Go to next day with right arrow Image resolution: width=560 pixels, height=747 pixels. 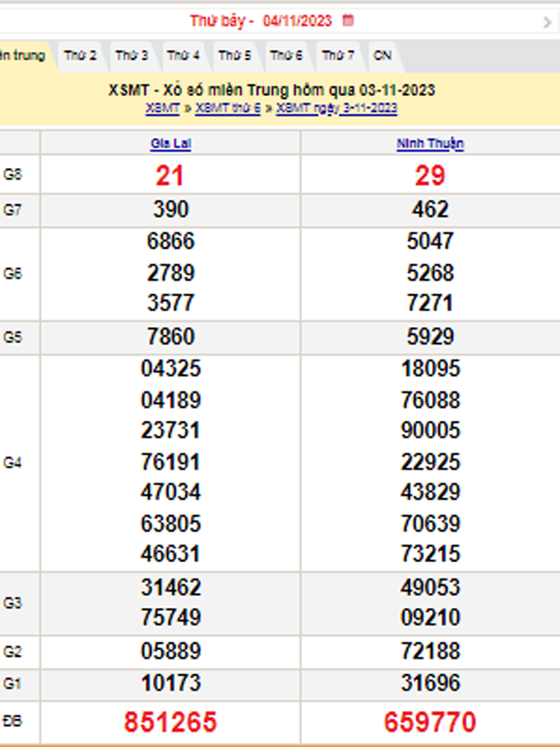[x=547, y=22]
